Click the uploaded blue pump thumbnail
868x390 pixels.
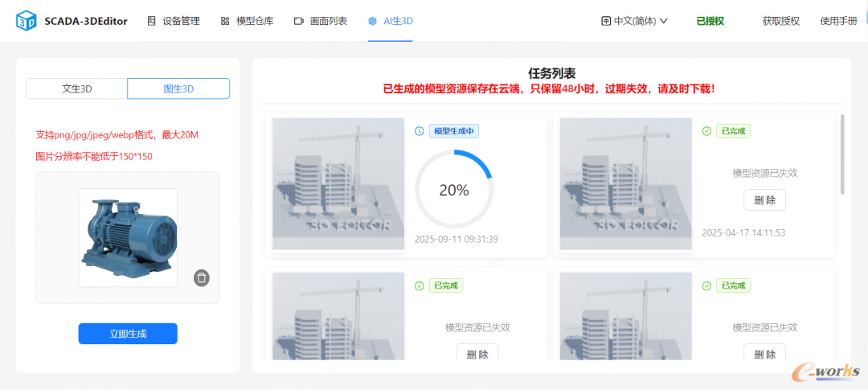click(128, 237)
